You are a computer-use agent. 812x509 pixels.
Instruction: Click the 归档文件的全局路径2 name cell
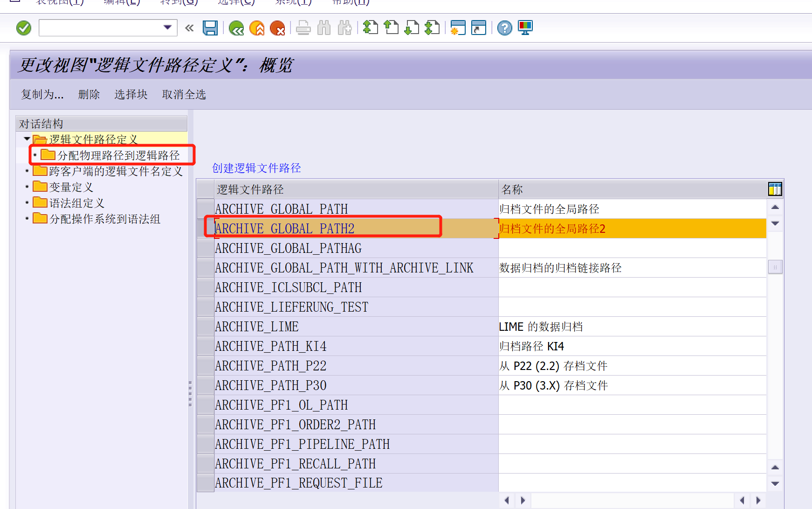click(x=633, y=229)
